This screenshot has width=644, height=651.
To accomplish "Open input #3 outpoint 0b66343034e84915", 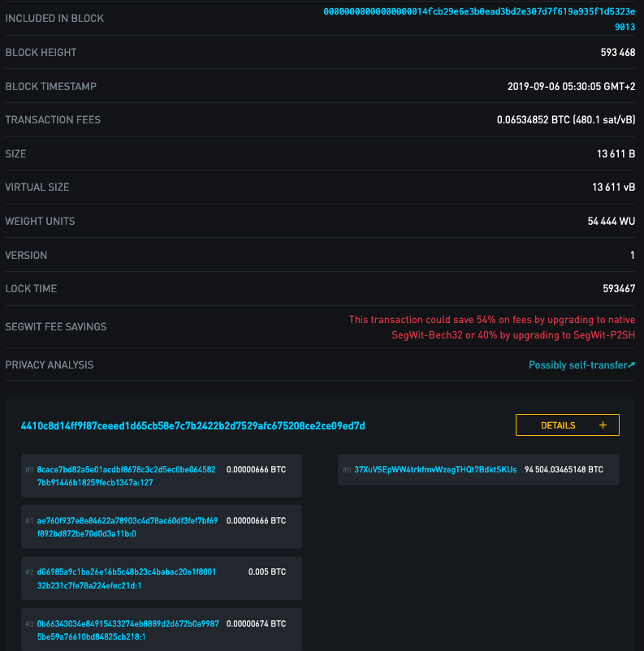I will [128, 630].
